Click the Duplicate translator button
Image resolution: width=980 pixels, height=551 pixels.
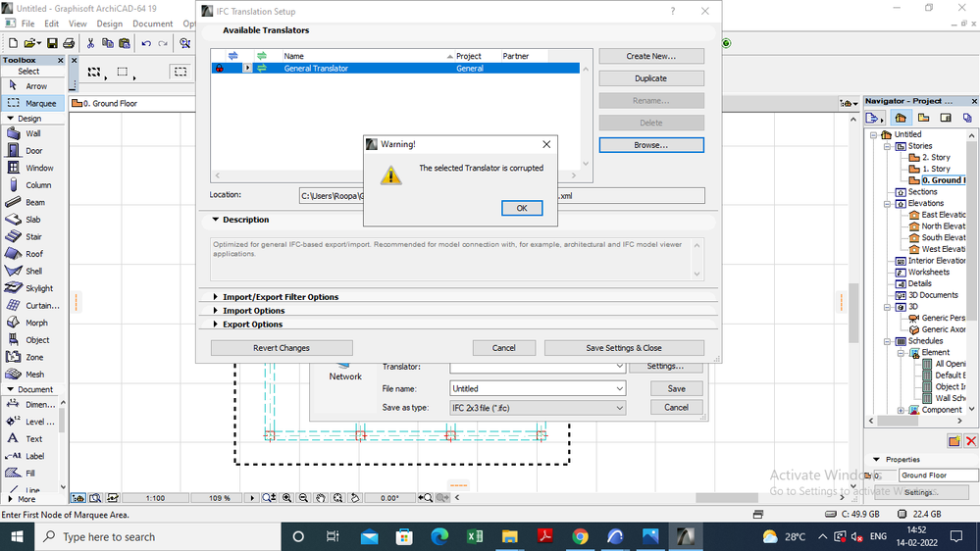pos(651,78)
